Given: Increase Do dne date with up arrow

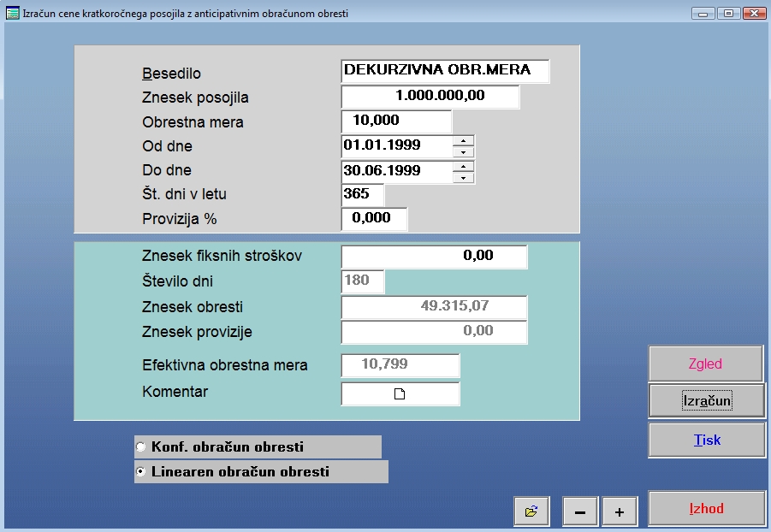Looking at the screenshot, I should [463, 166].
